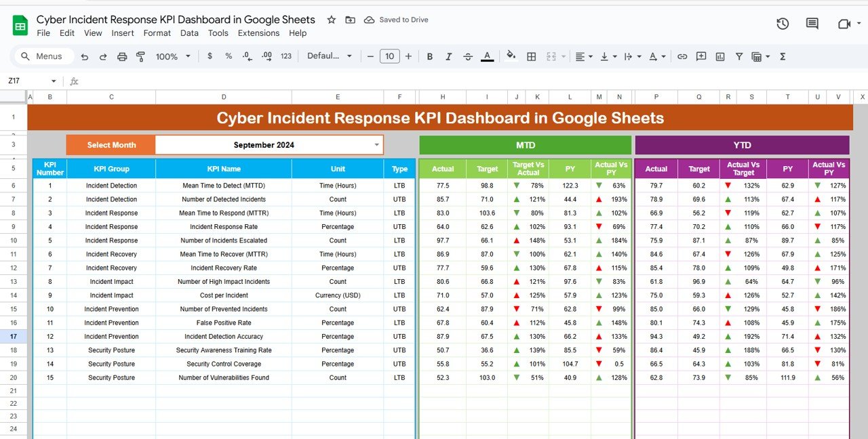Expand the Select Month dropdown

pos(377,145)
